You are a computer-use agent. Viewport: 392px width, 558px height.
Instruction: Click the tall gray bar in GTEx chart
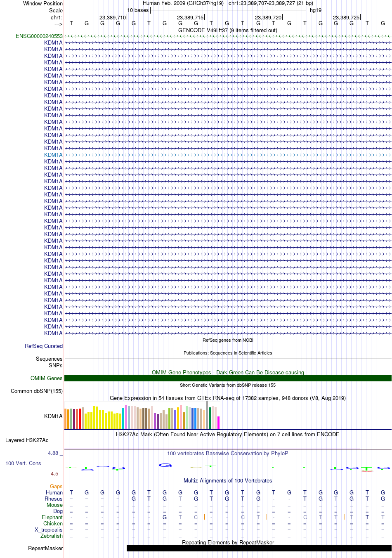[x=207, y=415]
